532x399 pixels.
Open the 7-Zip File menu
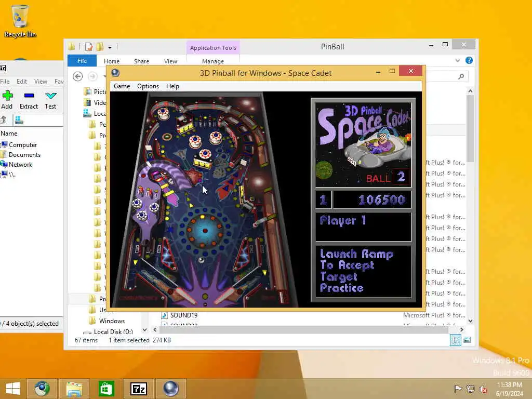tap(5, 82)
